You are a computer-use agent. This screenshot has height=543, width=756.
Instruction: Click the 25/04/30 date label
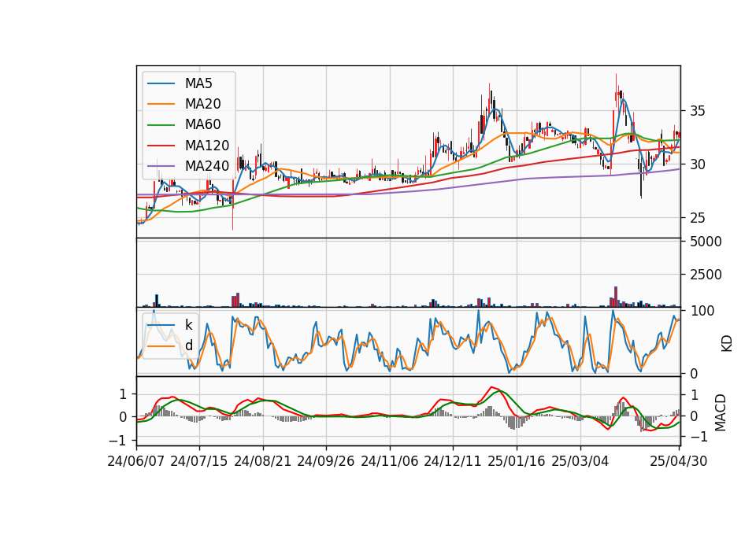[x=679, y=462]
